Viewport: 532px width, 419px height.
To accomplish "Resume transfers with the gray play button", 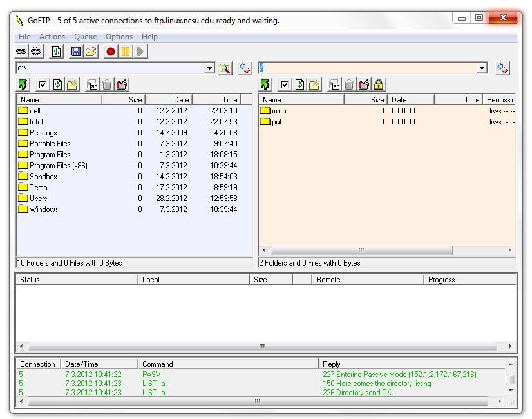I will (x=140, y=52).
